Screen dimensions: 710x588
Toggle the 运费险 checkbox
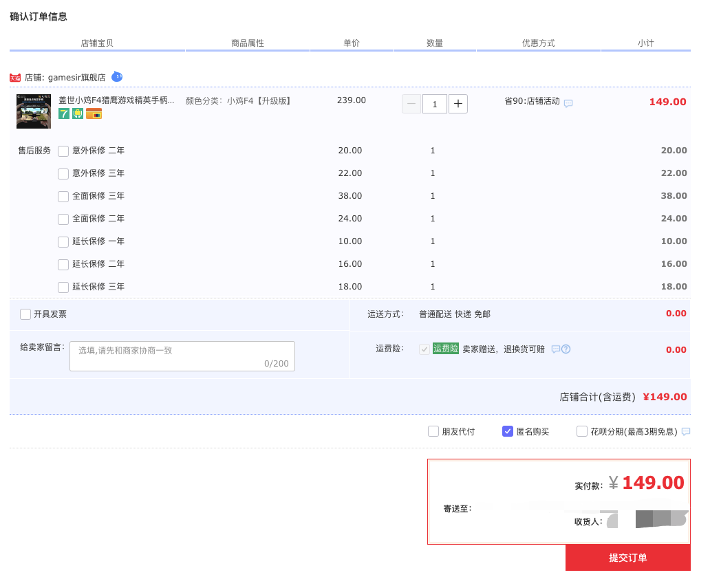coord(424,349)
